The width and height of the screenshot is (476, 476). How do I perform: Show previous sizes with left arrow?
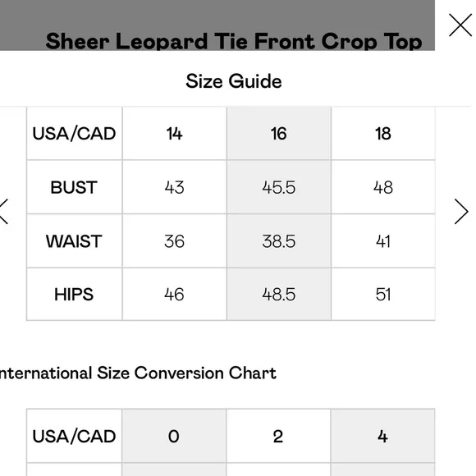[3, 212]
